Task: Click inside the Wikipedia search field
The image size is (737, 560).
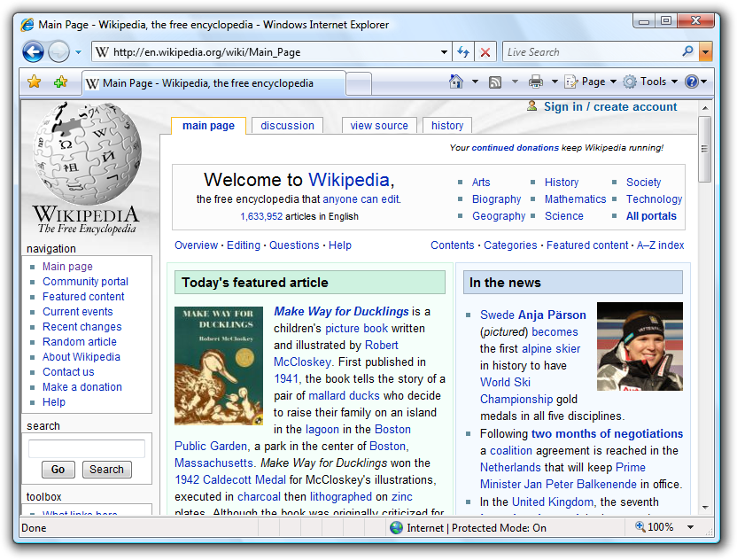Action: point(87,448)
